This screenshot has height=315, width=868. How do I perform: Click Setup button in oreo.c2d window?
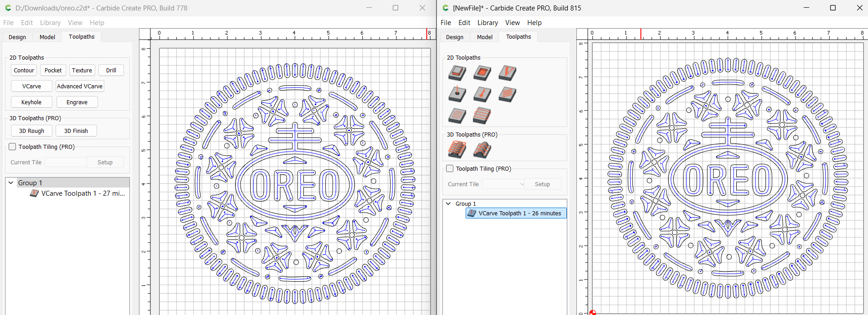click(x=105, y=162)
